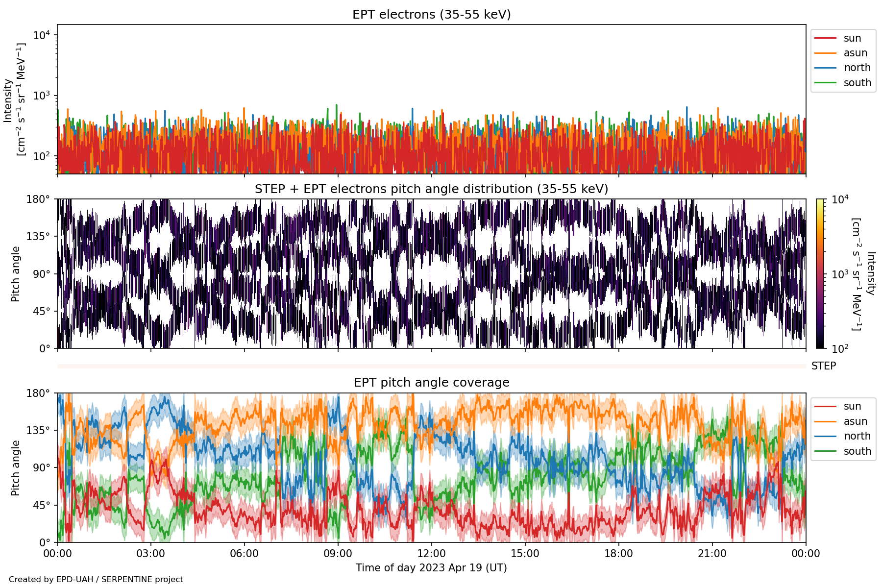Screen dimensions: 882x588
Task: Click the 21:00 time axis tick label
Action: point(712,554)
